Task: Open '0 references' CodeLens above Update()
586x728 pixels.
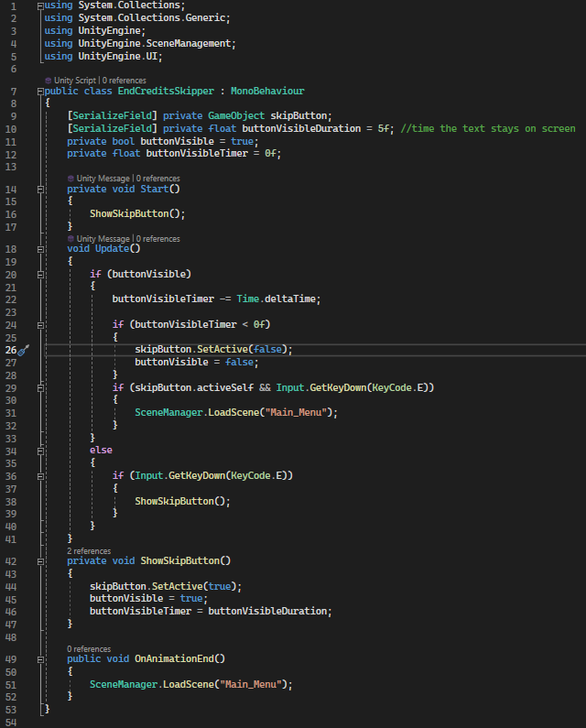Action: click(x=157, y=239)
